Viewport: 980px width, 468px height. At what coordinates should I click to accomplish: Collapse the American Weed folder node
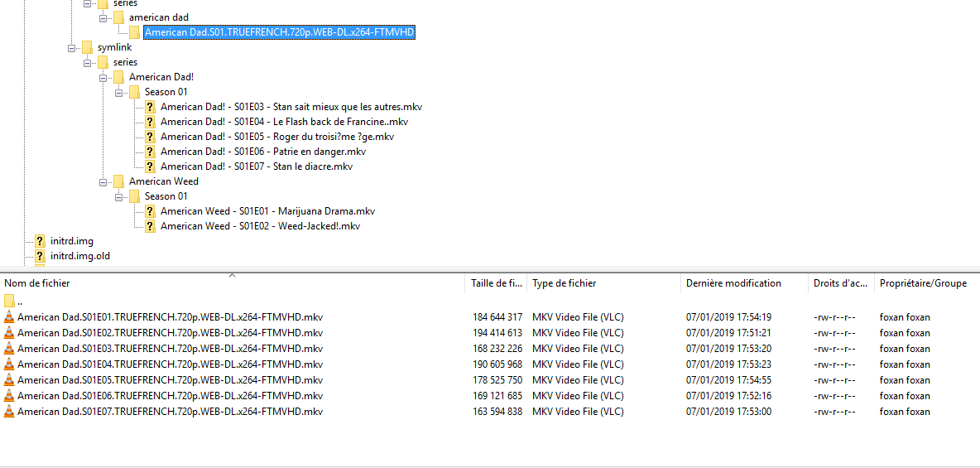103,182
